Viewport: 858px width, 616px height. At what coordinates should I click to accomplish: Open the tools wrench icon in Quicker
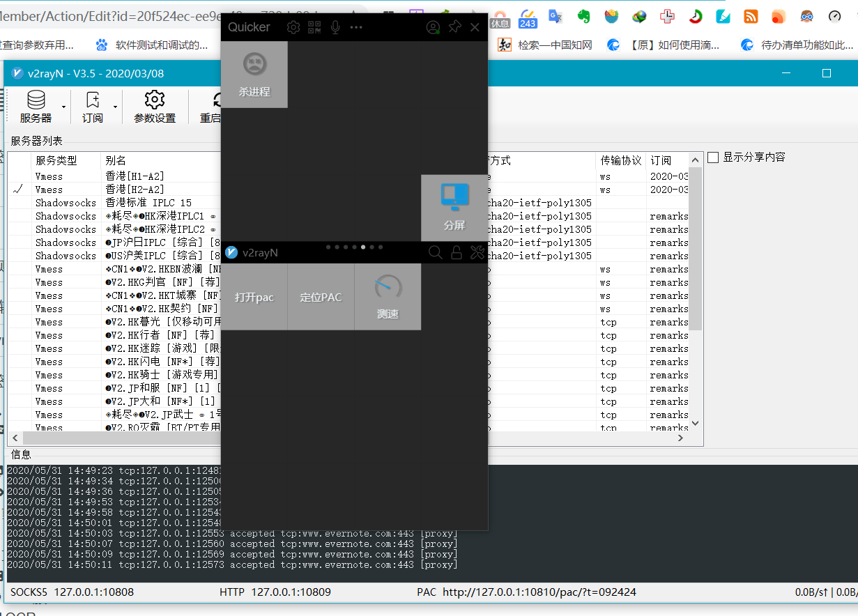coord(477,252)
